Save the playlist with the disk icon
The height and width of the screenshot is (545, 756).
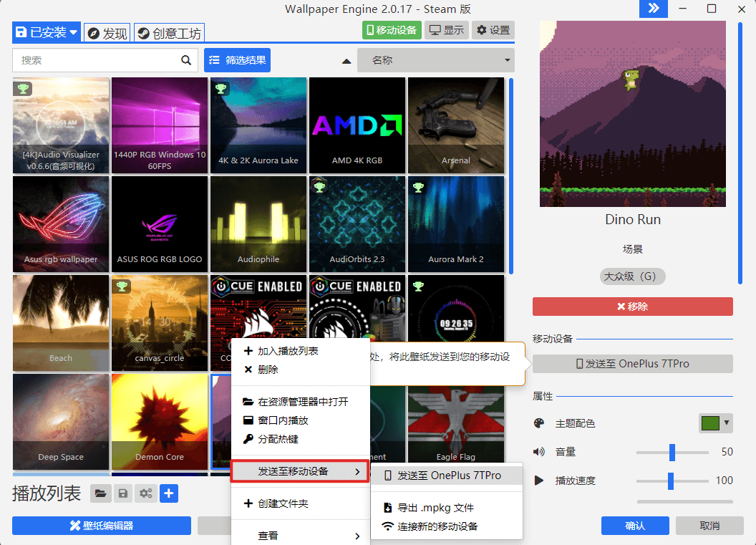point(123,493)
